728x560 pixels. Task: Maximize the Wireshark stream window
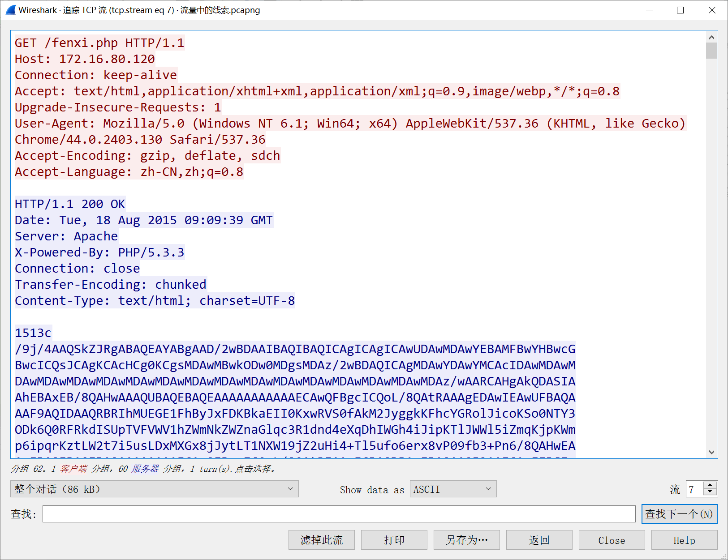680,10
